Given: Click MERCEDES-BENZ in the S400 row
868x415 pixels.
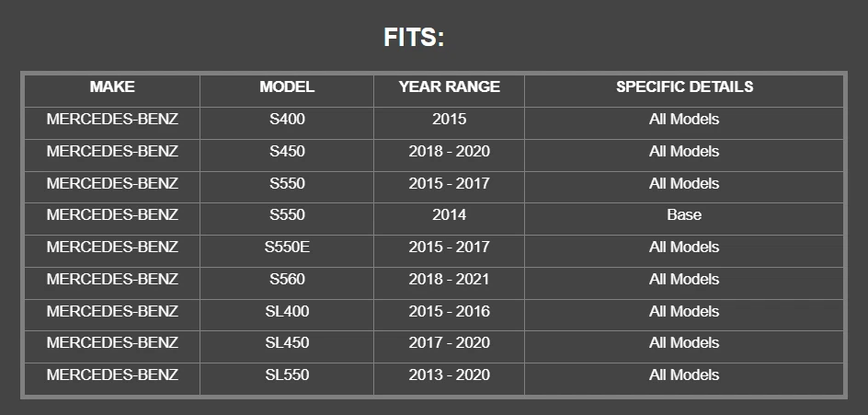Looking at the screenshot, I should 112,120.
